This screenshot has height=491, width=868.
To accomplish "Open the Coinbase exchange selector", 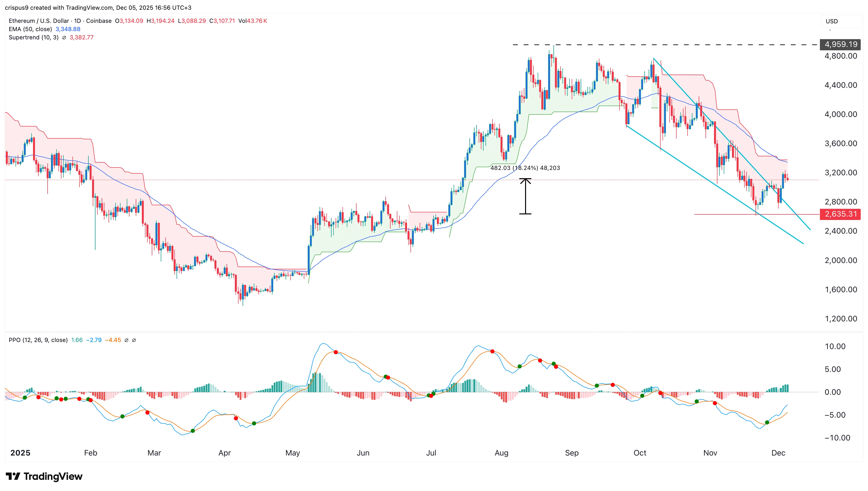I will point(99,21).
